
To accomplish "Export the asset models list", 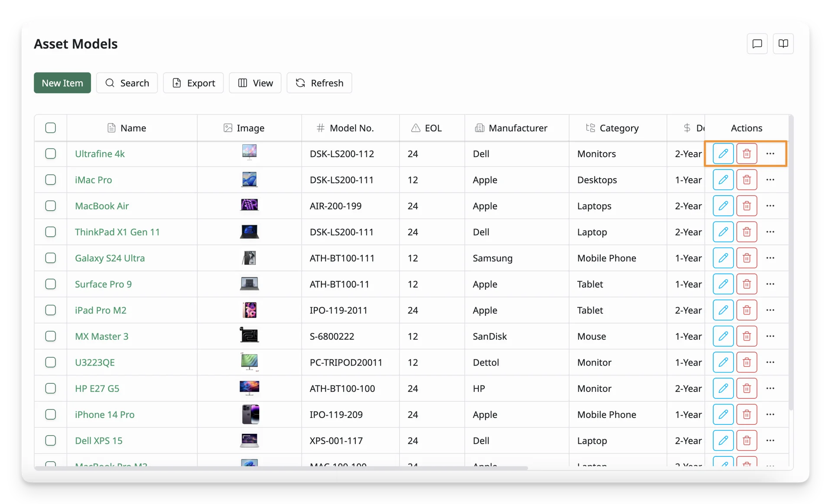I will click(193, 83).
